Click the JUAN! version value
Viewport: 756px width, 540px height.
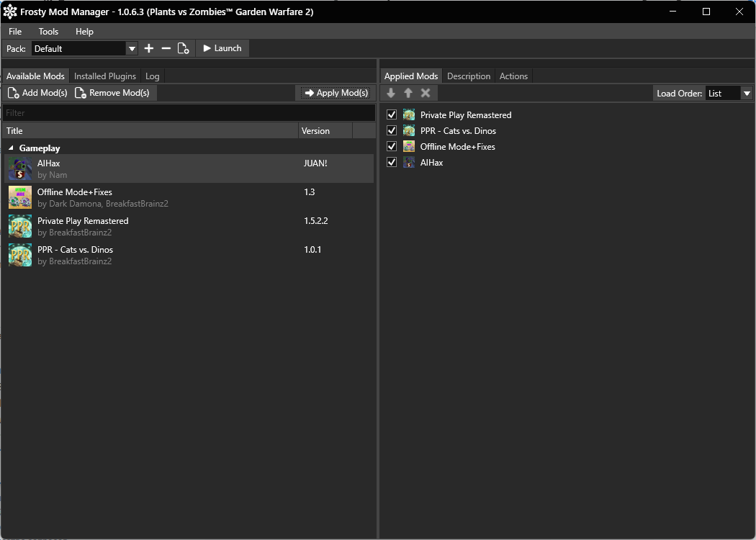[x=315, y=163]
